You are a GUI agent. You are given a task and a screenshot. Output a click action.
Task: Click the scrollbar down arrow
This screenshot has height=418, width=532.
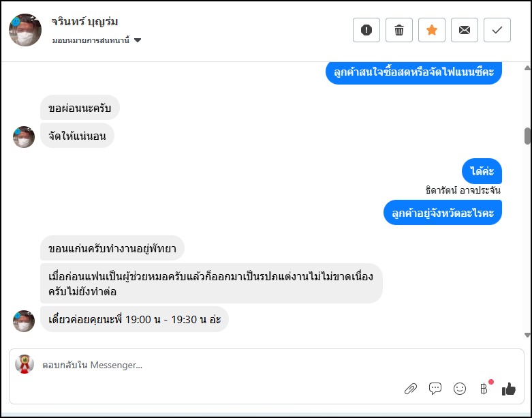[527, 334]
